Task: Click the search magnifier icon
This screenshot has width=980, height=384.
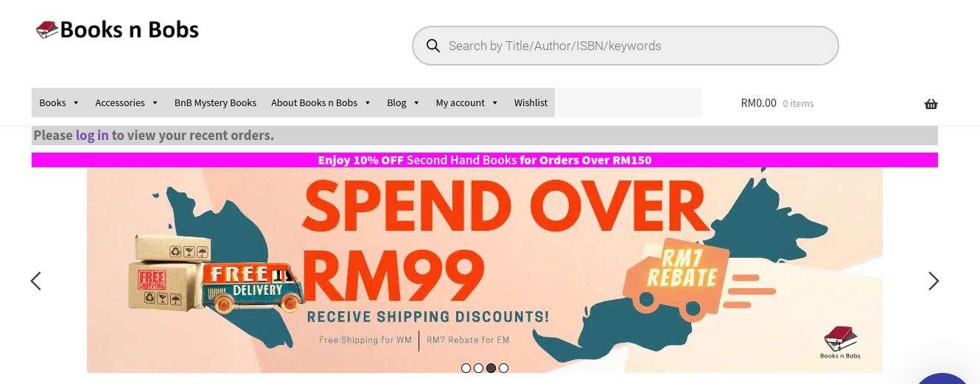Action: [433, 46]
